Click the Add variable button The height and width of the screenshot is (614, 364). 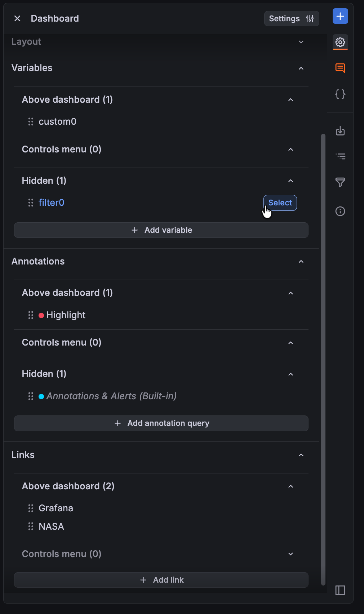coord(161,230)
